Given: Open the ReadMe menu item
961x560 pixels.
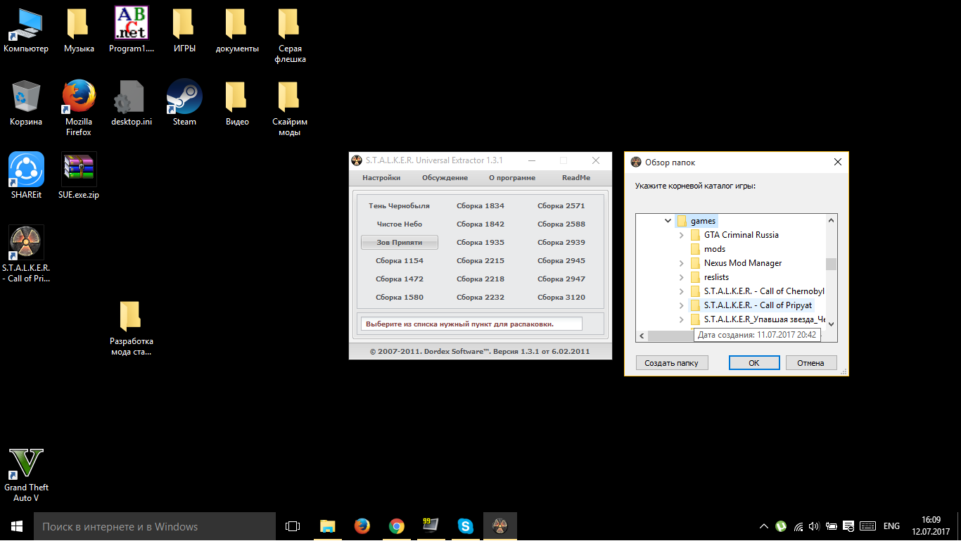Looking at the screenshot, I should pyautogui.click(x=576, y=178).
